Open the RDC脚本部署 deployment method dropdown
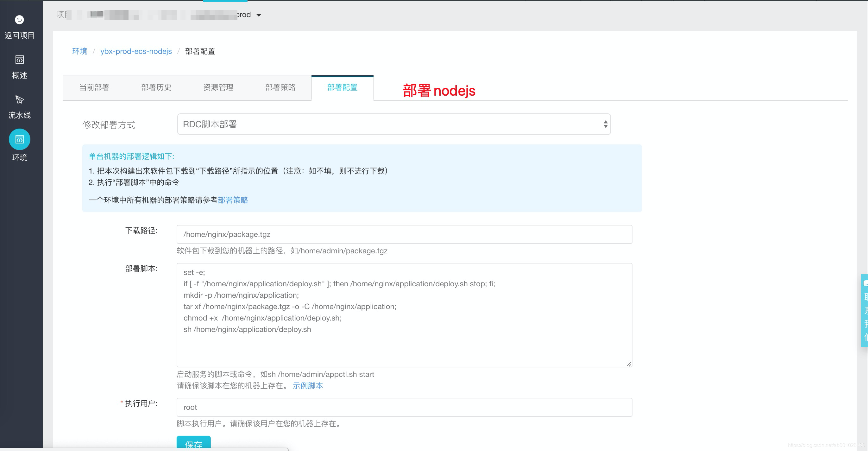The width and height of the screenshot is (868, 451). point(393,124)
